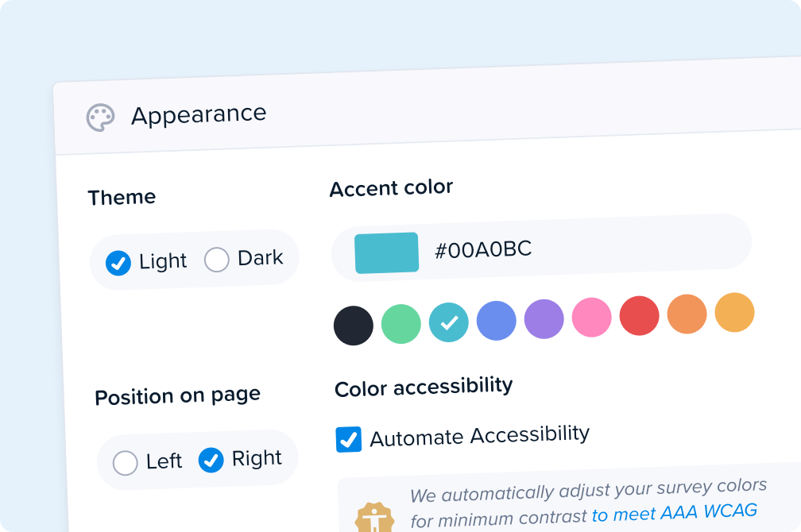Pick the black accent color circle
801x532 pixels.
354,326
